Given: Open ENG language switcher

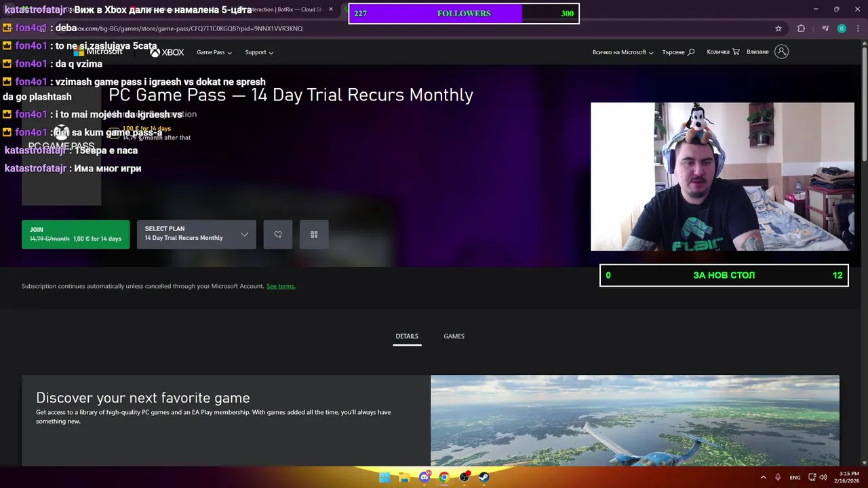Looking at the screenshot, I should (x=795, y=477).
